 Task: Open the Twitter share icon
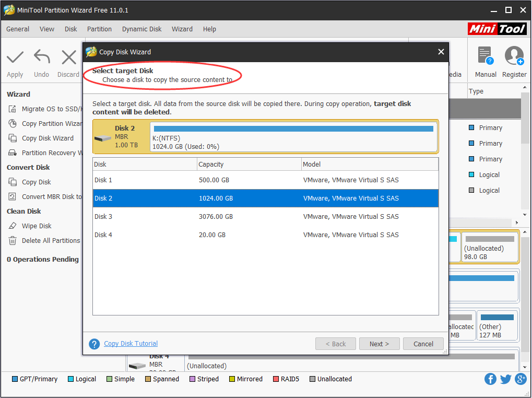pos(505,379)
